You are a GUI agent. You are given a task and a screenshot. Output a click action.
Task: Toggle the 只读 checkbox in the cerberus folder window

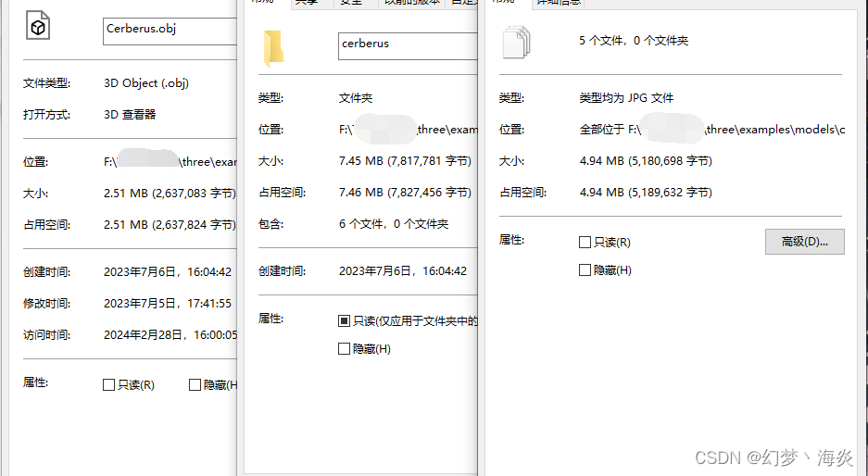(344, 321)
